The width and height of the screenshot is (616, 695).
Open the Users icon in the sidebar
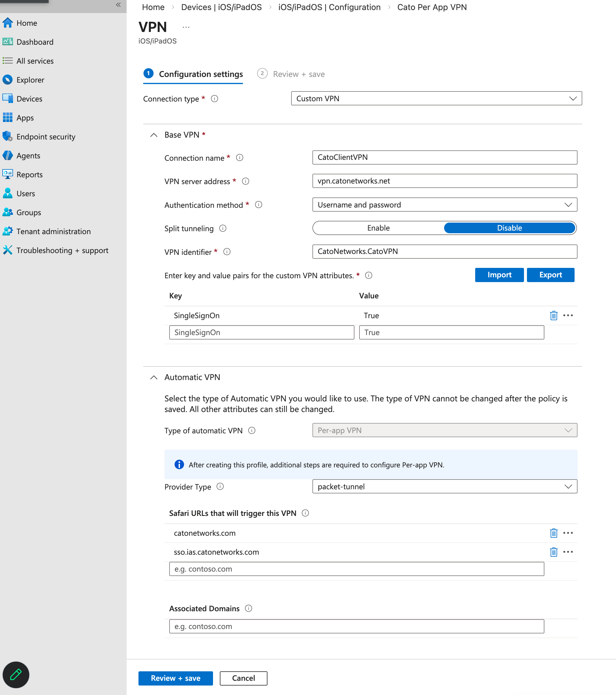(x=7, y=193)
